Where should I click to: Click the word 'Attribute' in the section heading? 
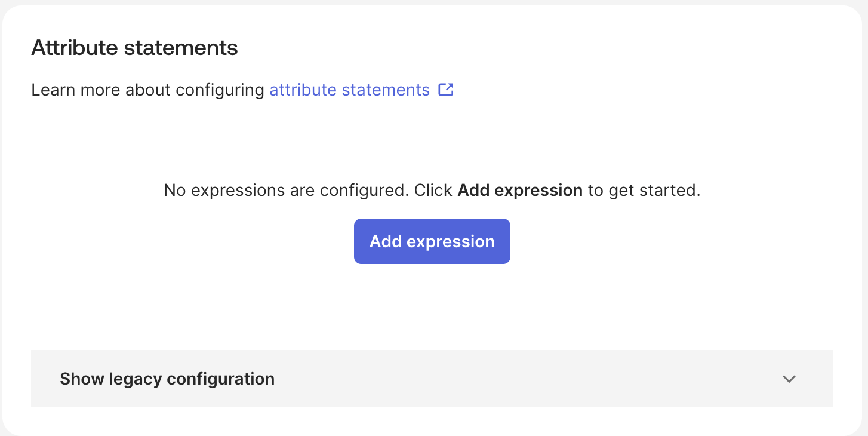[x=75, y=48]
